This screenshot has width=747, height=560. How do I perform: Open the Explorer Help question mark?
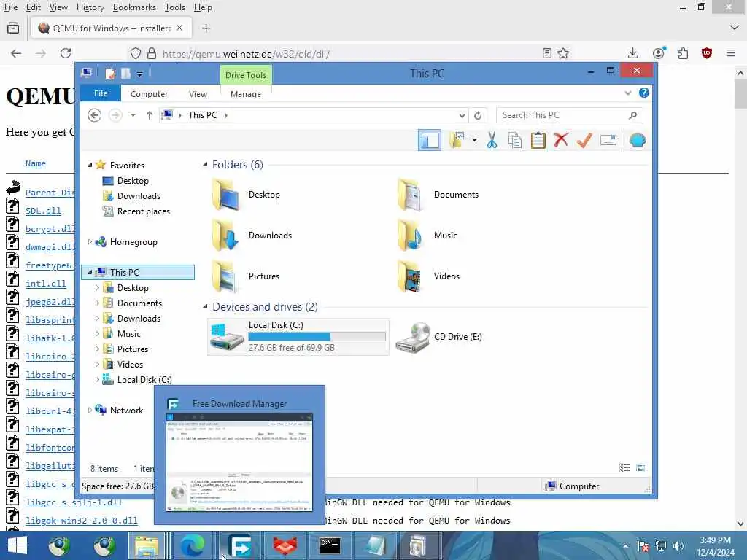coord(643,93)
